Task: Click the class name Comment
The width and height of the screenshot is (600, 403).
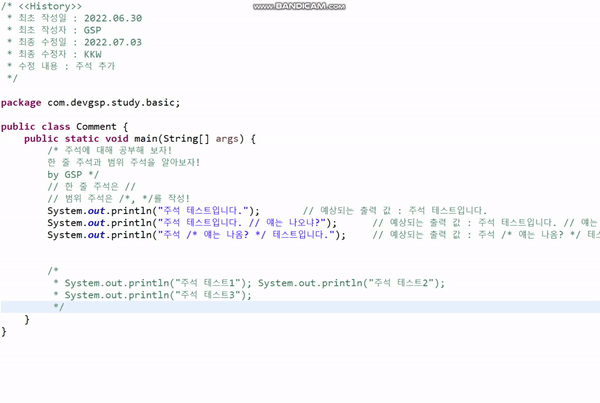Action: (x=96, y=126)
